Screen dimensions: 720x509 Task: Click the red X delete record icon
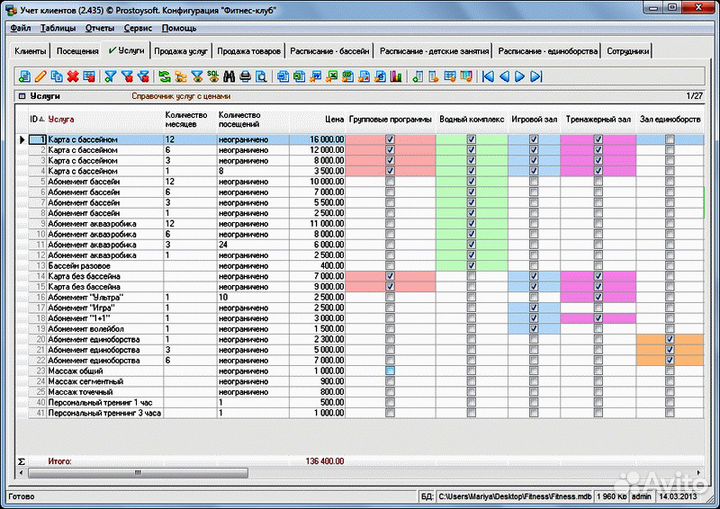tap(73, 76)
